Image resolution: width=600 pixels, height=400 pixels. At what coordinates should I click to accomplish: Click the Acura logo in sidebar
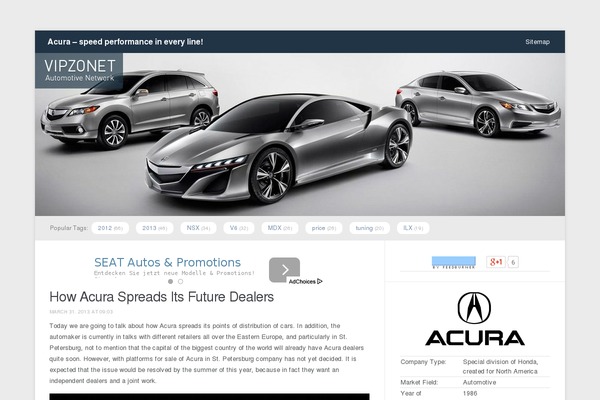pos(475,319)
